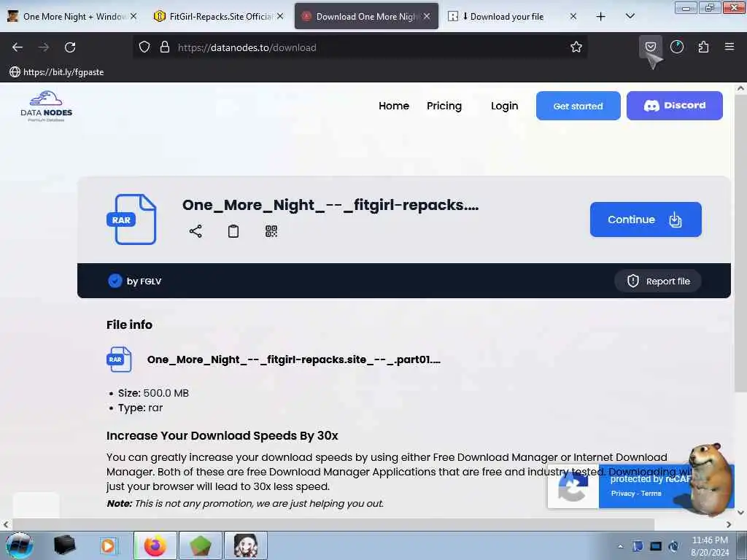The image size is (747, 560).
Task: Click the Get started button
Action: 578,106
